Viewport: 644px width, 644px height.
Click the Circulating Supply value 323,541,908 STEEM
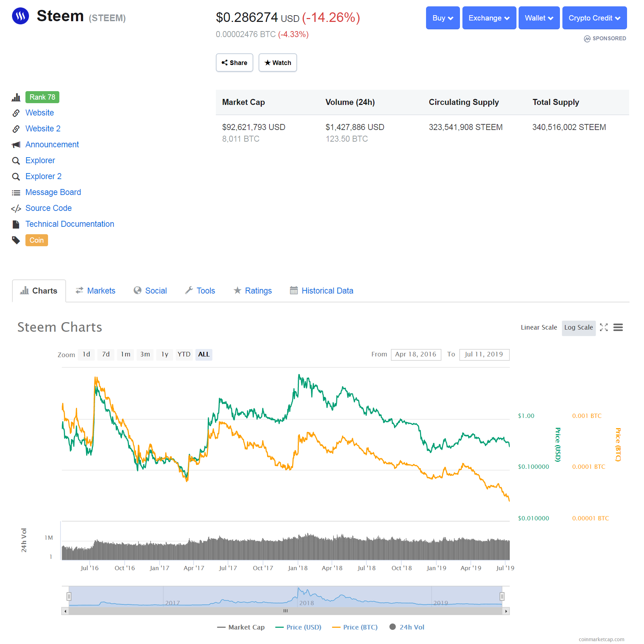point(466,127)
